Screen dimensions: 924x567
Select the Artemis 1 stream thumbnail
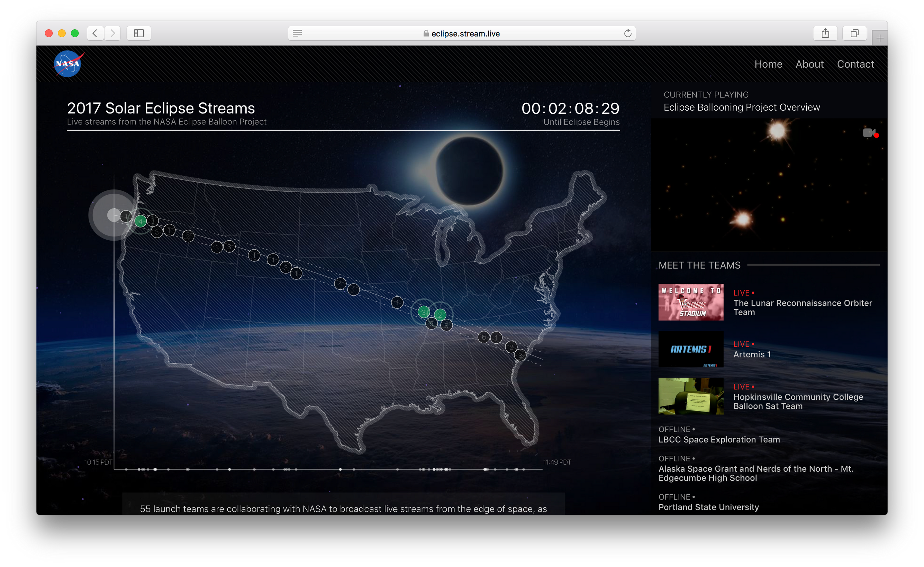tap(690, 349)
